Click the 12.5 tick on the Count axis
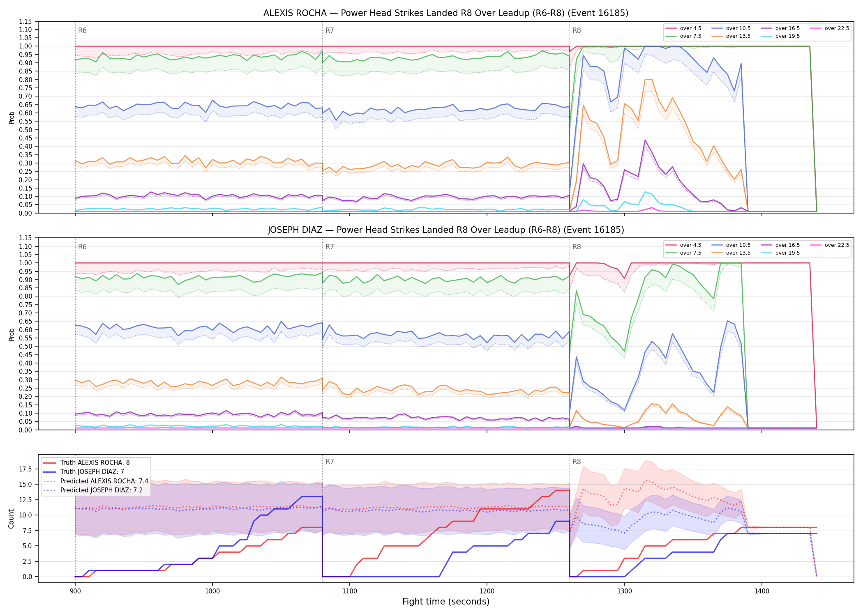The image size is (863, 616). [26, 500]
